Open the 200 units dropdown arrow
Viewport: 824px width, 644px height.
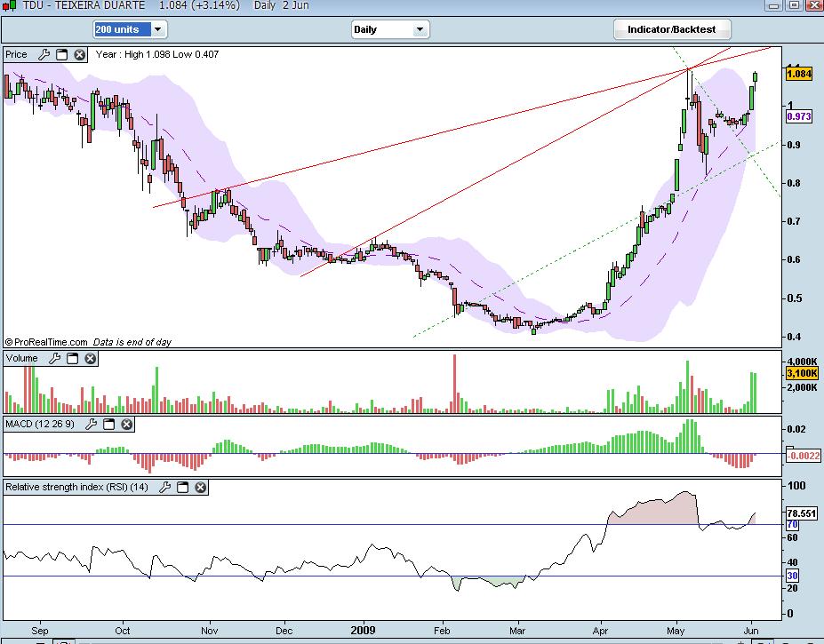(x=158, y=29)
